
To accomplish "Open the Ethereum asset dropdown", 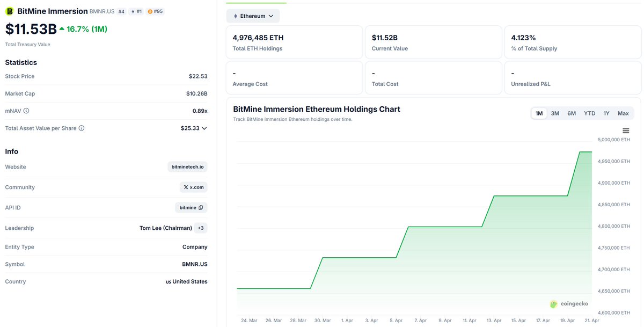I will click(x=253, y=16).
